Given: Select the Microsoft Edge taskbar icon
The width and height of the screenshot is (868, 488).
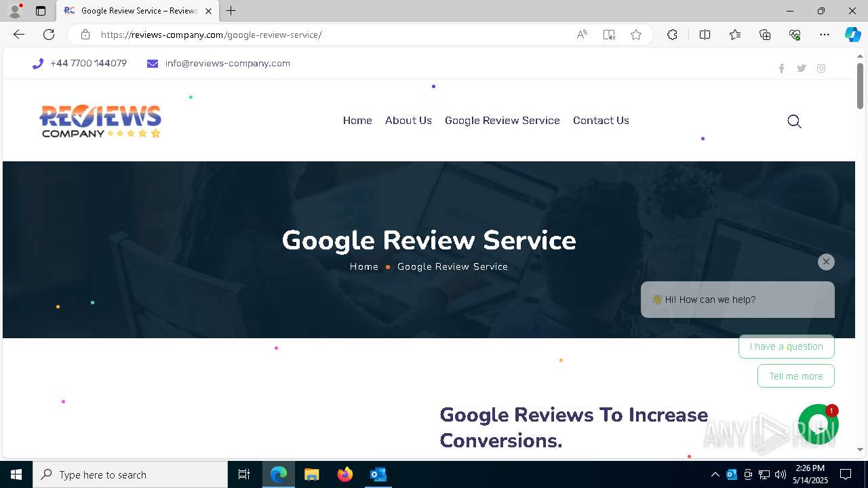Looking at the screenshot, I should tap(279, 474).
